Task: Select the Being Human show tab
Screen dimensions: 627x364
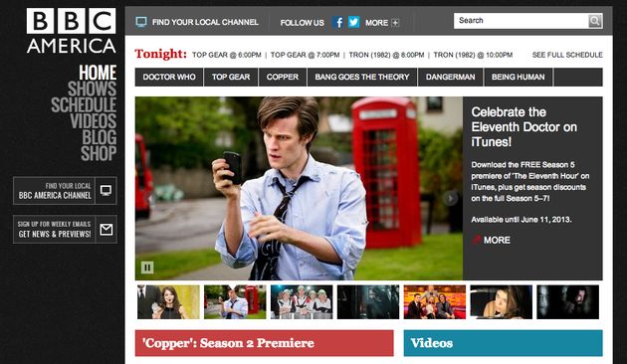Action: (x=518, y=78)
